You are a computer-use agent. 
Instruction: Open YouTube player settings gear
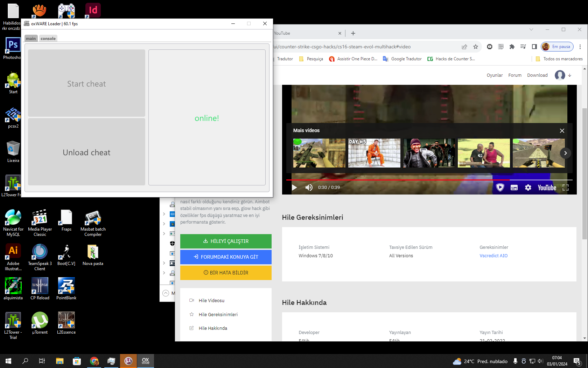pos(528,188)
